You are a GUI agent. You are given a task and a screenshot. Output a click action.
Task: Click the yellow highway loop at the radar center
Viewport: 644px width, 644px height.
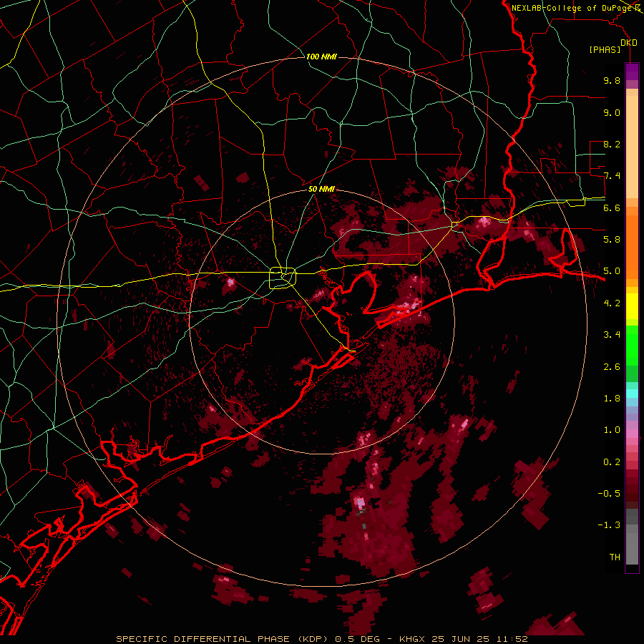pos(283,278)
